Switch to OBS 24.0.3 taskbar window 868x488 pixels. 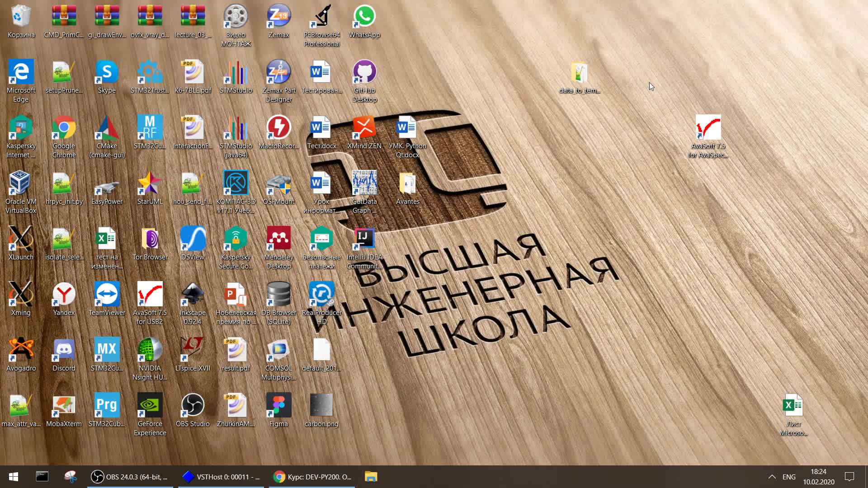click(130, 477)
